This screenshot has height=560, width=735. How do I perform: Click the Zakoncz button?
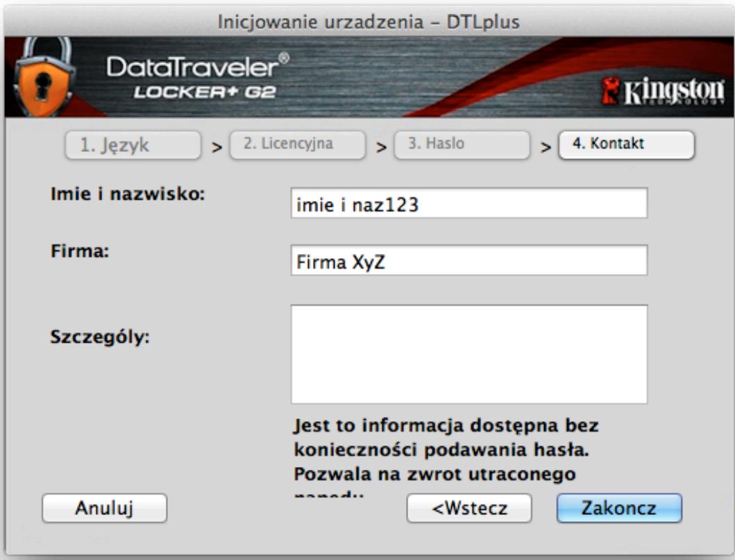[619, 508]
